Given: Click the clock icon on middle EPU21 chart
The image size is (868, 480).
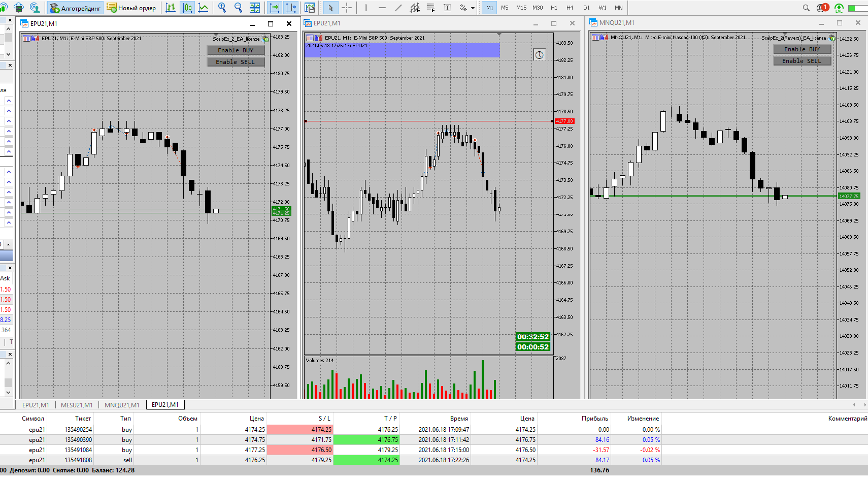Looking at the screenshot, I should (540, 55).
